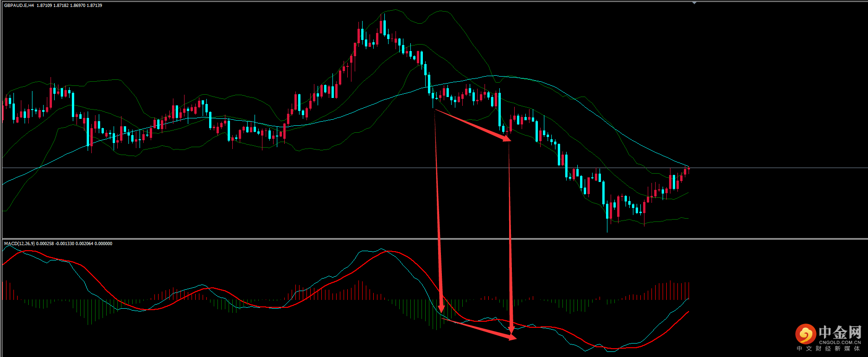Click the MACD value 0.000000
Image resolution: width=868 pixels, height=357 pixels.
click(103, 244)
